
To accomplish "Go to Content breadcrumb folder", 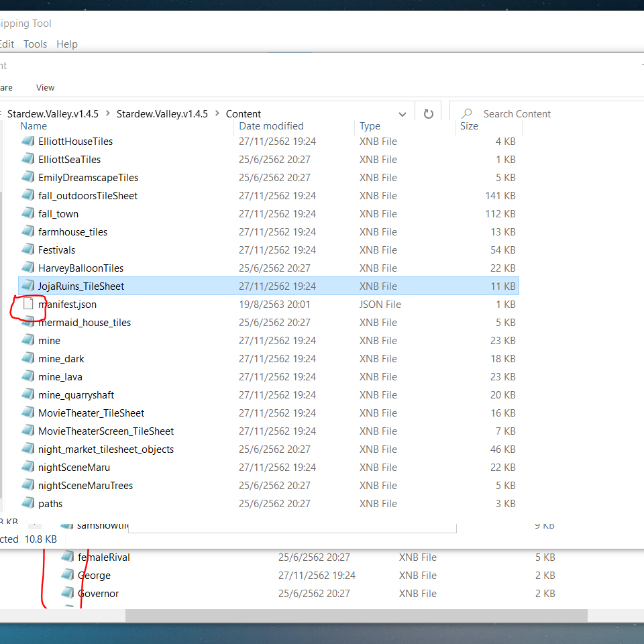I will 243,114.
